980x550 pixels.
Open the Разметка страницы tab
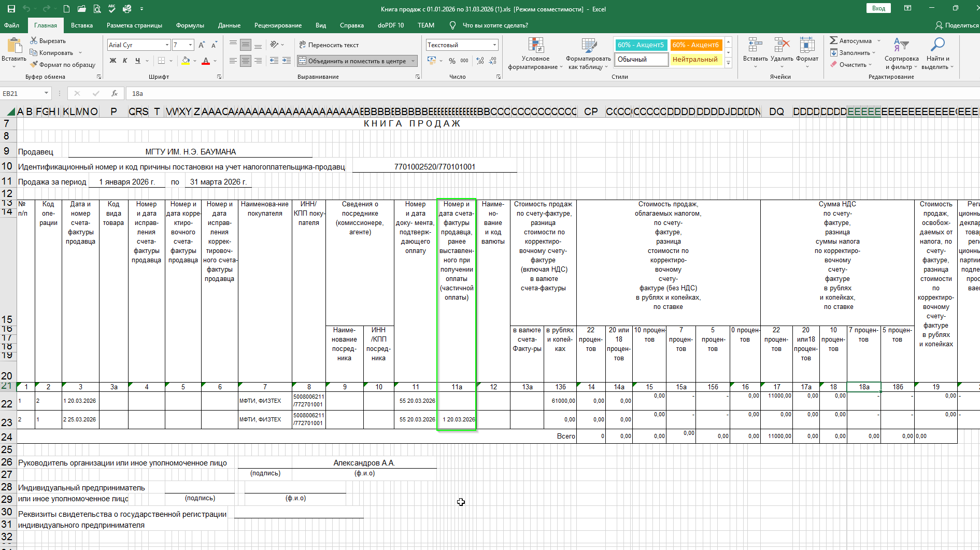(x=134, y=25)
